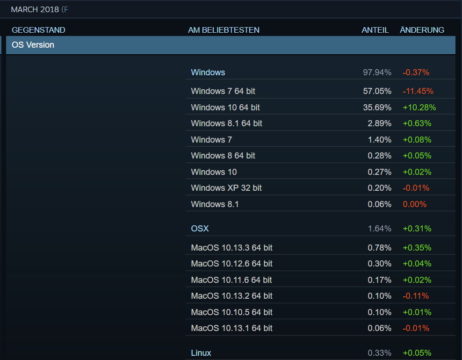Select the MacOS 10.10.5 64 bit row

[x=321, y=312]
